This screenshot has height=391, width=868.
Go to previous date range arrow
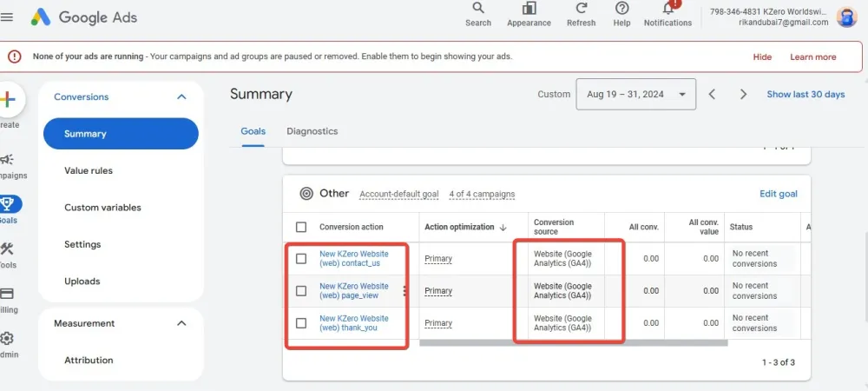point(712,95)
